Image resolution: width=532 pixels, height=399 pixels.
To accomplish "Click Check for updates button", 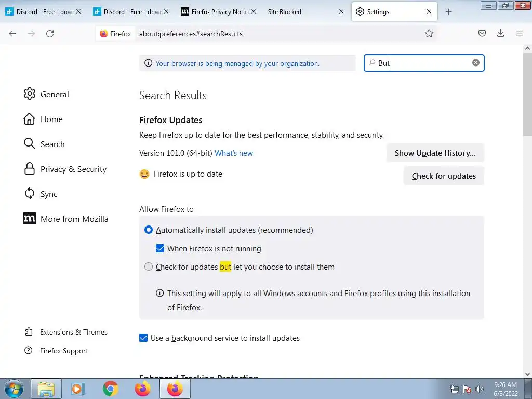I will 444,176.
